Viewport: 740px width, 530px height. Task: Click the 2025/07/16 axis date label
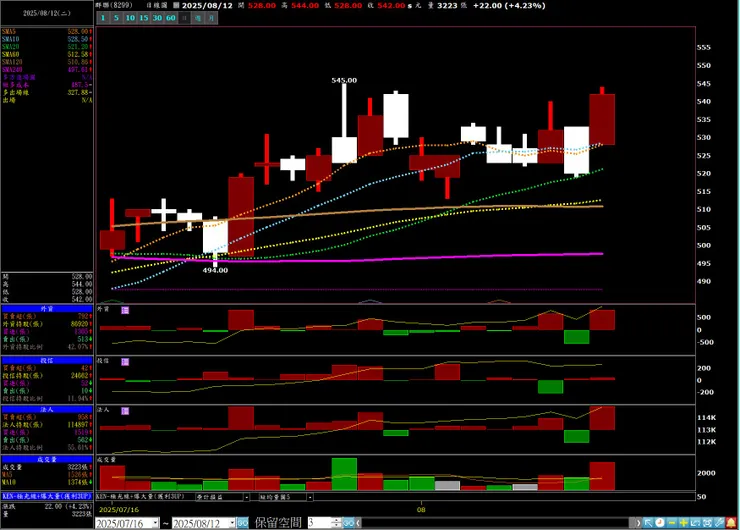(x=119, y=510)
